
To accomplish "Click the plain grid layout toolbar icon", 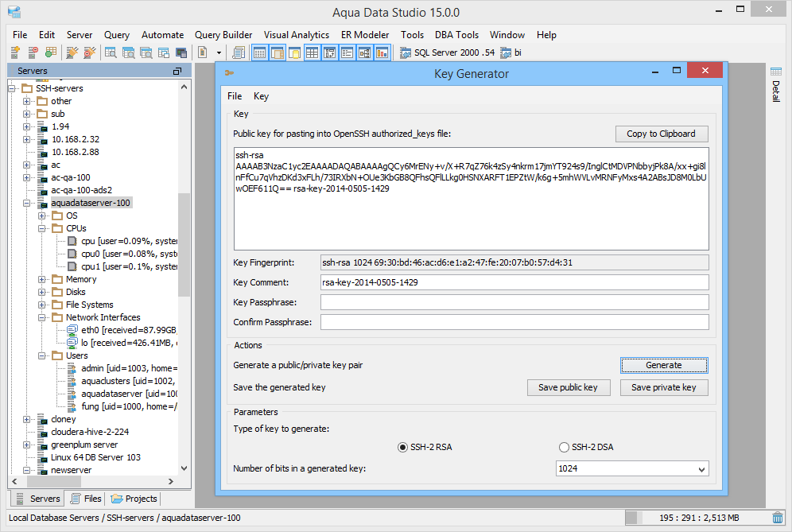I will tap(313, 52).
